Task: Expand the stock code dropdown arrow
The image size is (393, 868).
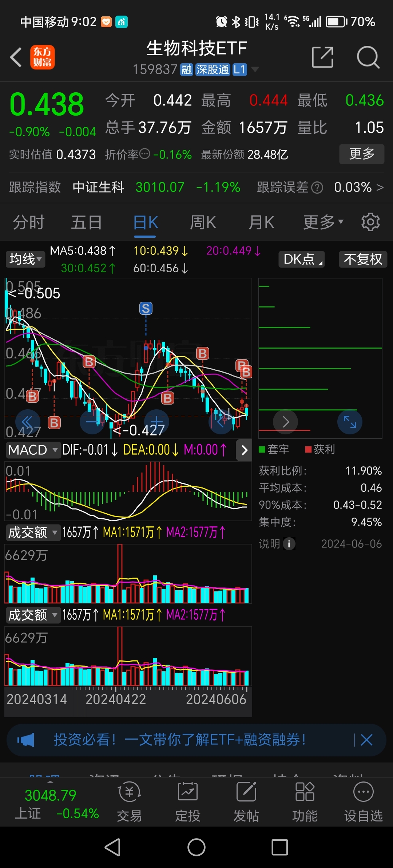Action: coord(255,69)
